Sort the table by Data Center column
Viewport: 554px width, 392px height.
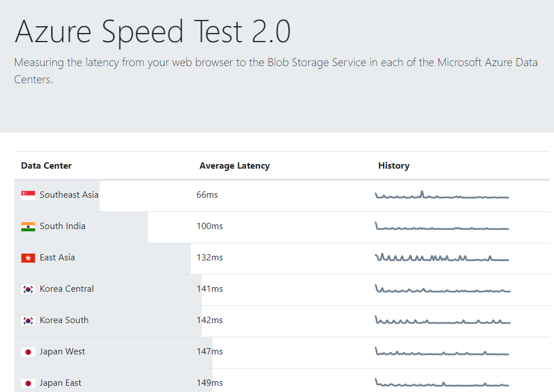[46, 165]
